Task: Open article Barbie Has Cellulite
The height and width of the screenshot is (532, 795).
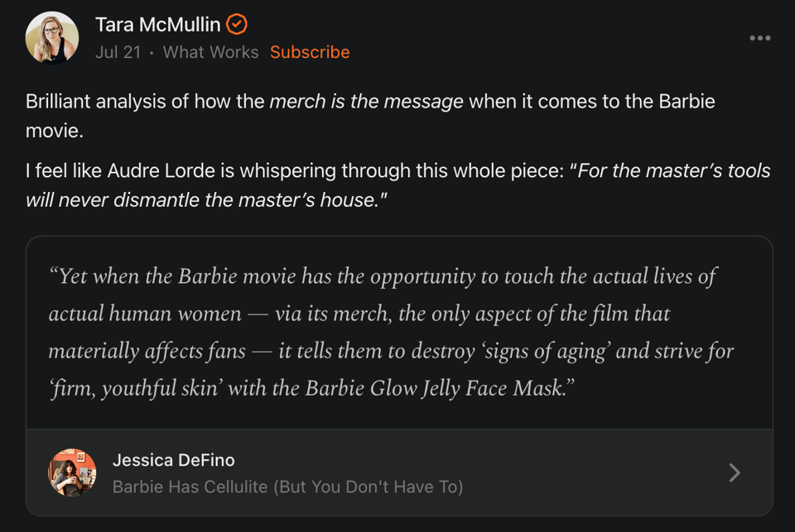Action: tap(287, 486)
